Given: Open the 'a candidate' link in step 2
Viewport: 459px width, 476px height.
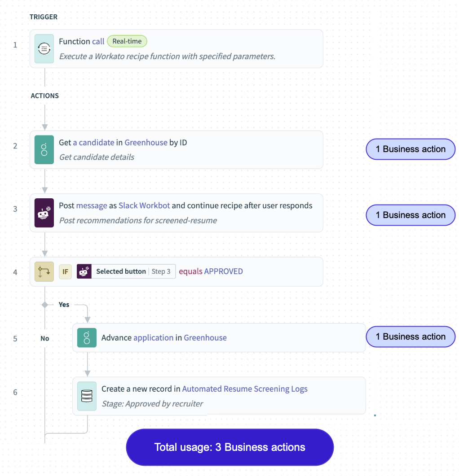Looking at the screenshot, I should [93, 143].
